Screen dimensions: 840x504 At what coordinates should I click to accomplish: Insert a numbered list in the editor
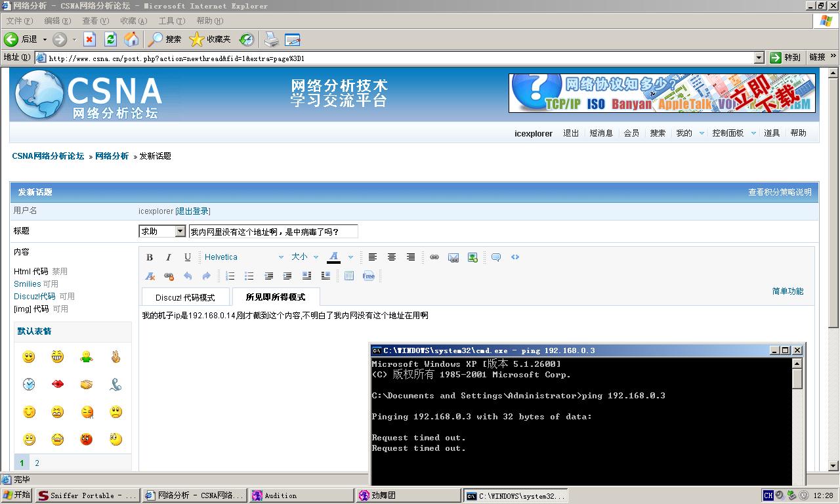click(230, 276)
